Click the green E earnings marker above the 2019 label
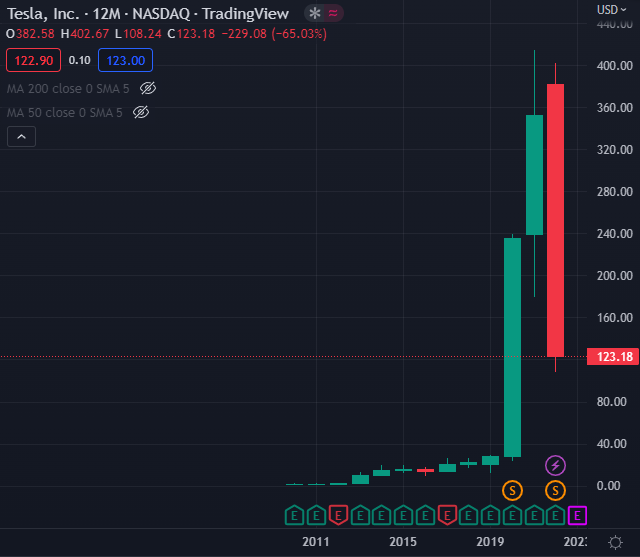This screenshot has width=640, height=557. coord(491,515)
